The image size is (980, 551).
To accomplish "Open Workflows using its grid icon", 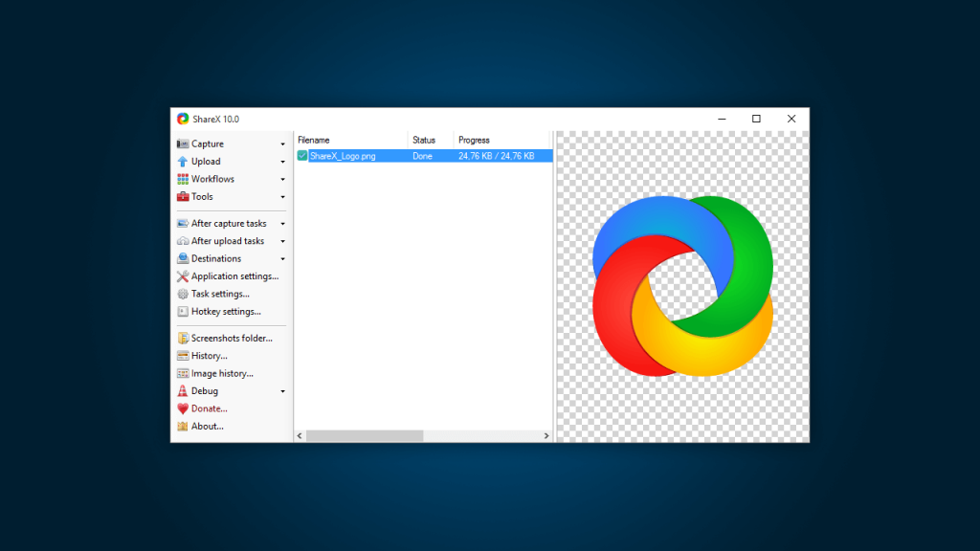I will (x=182, y=179).
